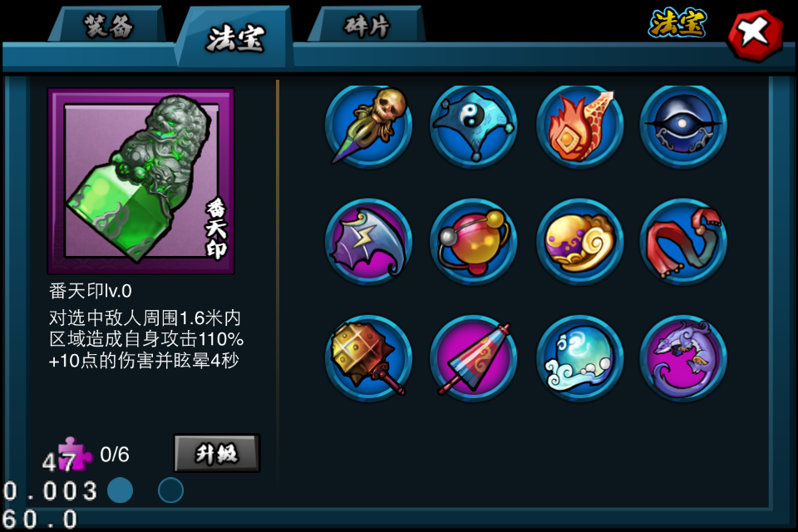Screen dimensions: 798x532
Task: Select the empty second page dot
Action: point(170,490)
